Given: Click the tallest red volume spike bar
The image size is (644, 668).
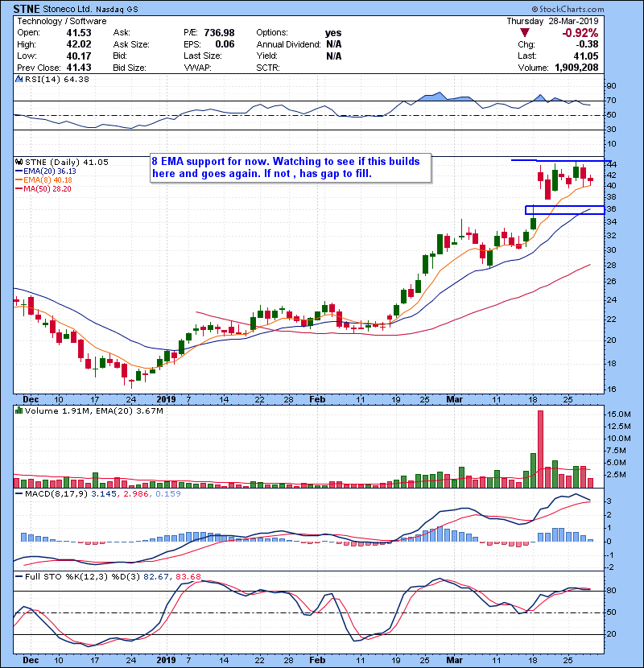Looking at the screenshot, I should (540, 449).
